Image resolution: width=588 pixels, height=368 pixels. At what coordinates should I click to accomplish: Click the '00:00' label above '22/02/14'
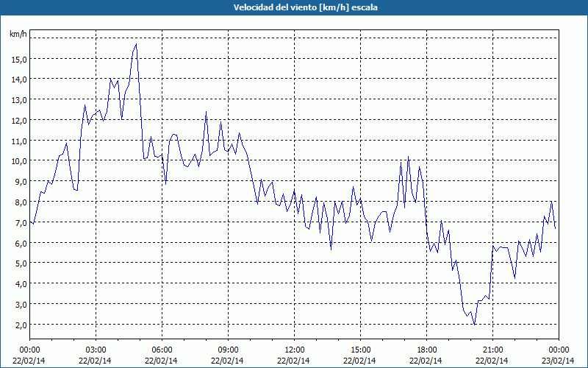click(x=29, y=350)
